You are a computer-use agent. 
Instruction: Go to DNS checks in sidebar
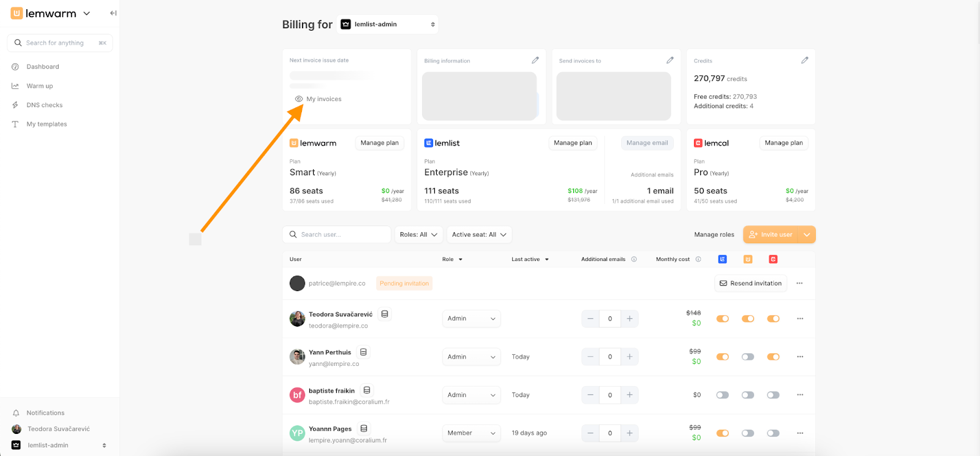click(44, 105)
